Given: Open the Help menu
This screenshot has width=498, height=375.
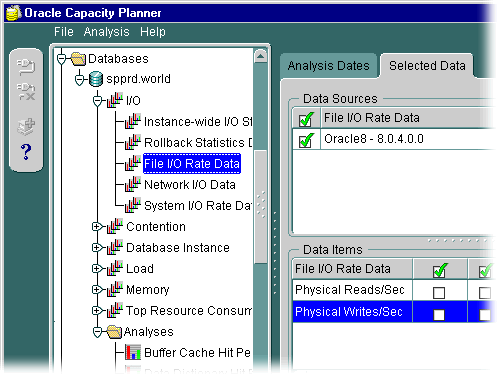Looking at the screenshot, I should pyautogui.click(x=153, y=32).
